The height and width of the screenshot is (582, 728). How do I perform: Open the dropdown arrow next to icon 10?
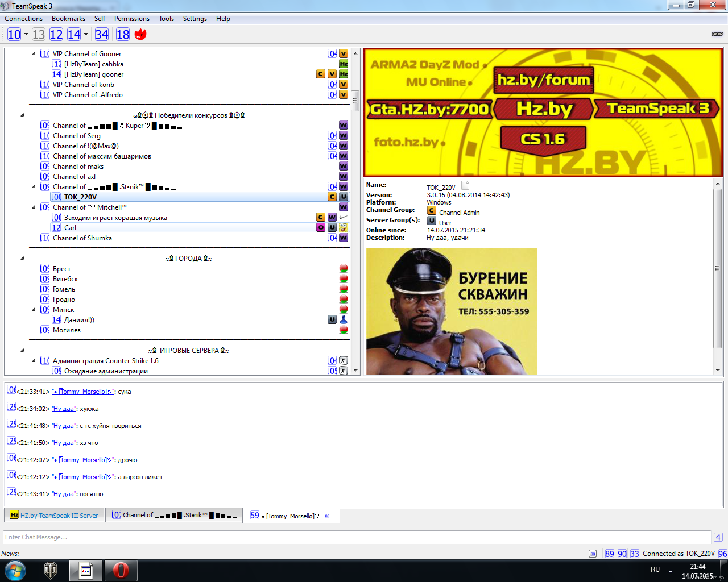26,35
